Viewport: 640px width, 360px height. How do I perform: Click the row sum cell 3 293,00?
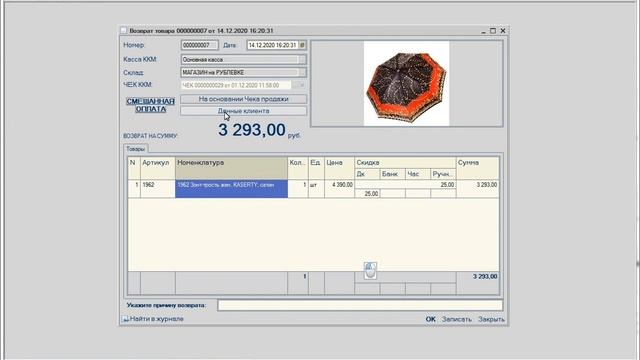point(478,189)
